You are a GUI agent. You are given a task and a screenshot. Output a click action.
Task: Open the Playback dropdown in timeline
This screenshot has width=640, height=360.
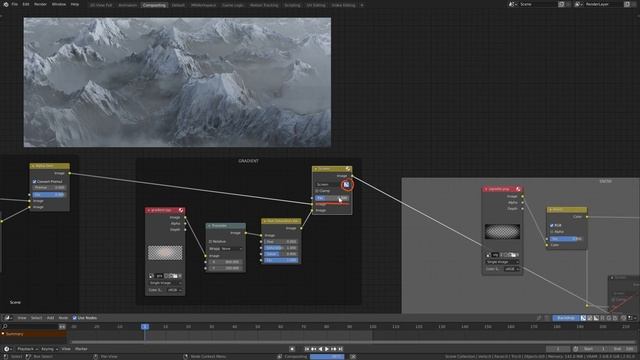pyautogui.click(x=27, y=349)
